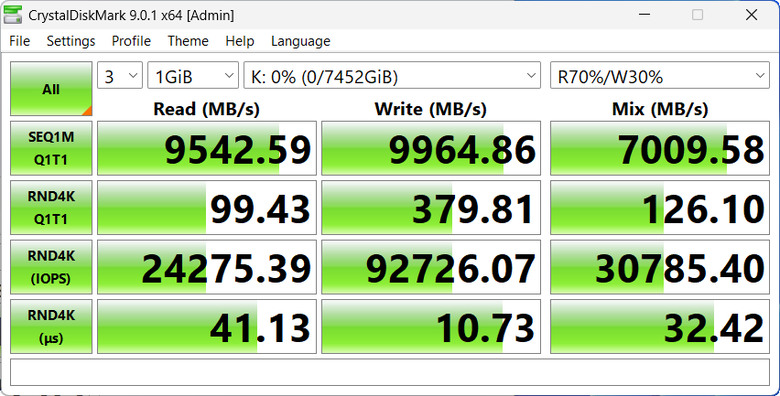Open the Help menu
Screen dimensions: 780x396
[240, 41]
